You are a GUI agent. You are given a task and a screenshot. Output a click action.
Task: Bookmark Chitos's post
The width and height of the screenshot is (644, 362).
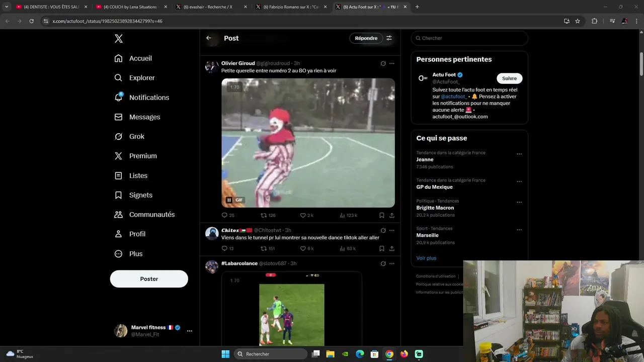point(382,248)
